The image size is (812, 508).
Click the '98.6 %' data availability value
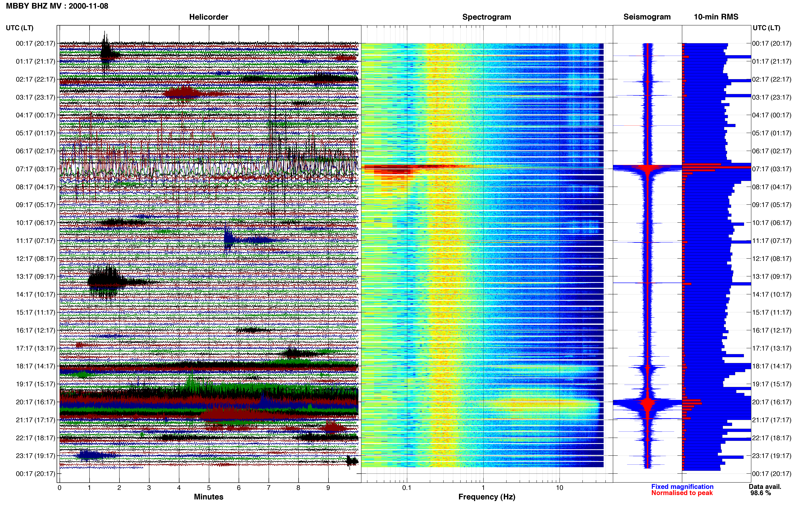pos(761,493)
